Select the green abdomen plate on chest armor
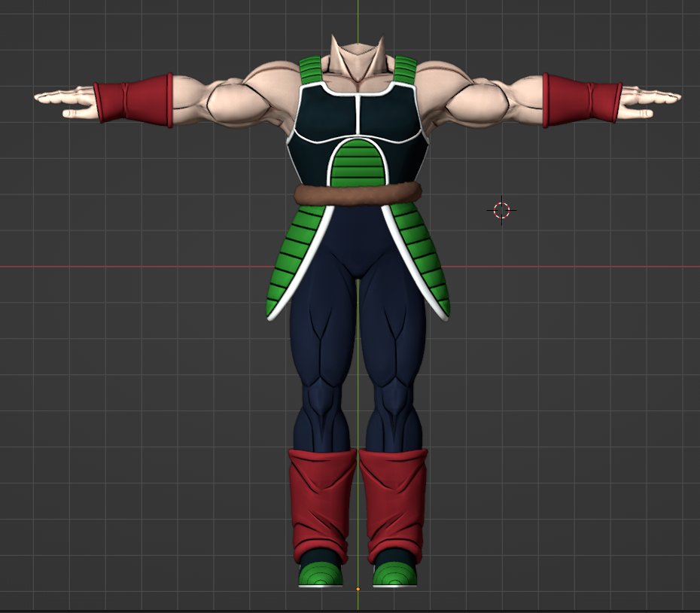The height and width of the screenshot is (613, 700). click(x=358, y=163)
